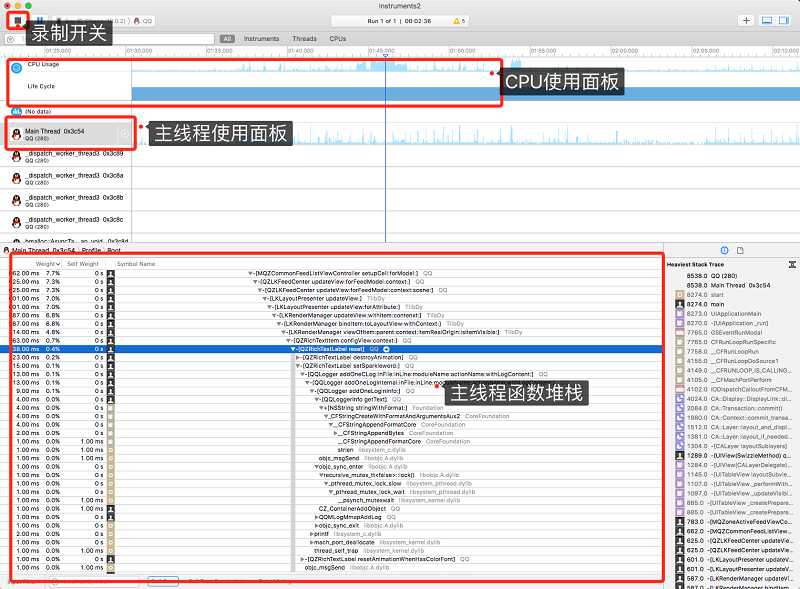The height and width of the screenshot is (589, 800).
Task: Add an instrument with the plus button
Action: [746, 20]
